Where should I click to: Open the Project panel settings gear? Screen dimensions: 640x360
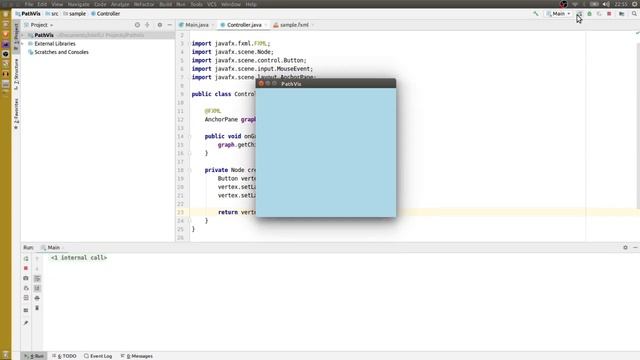click(160, 25)
